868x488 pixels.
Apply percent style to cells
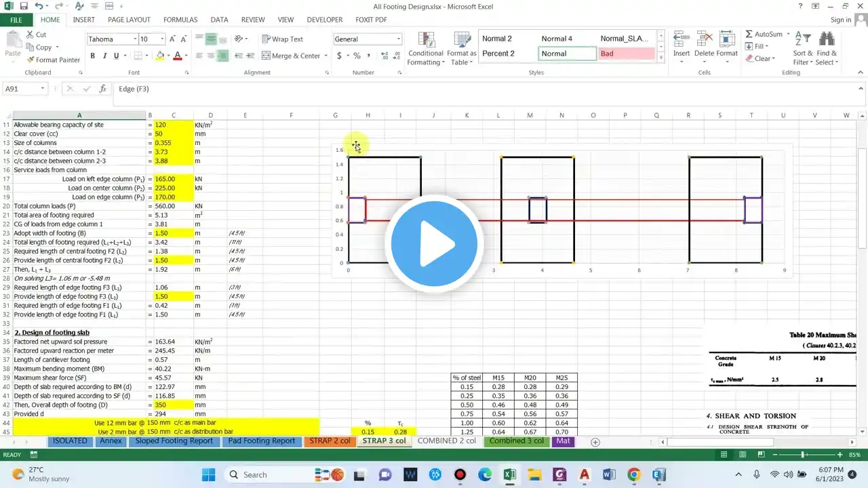(356, 56)
